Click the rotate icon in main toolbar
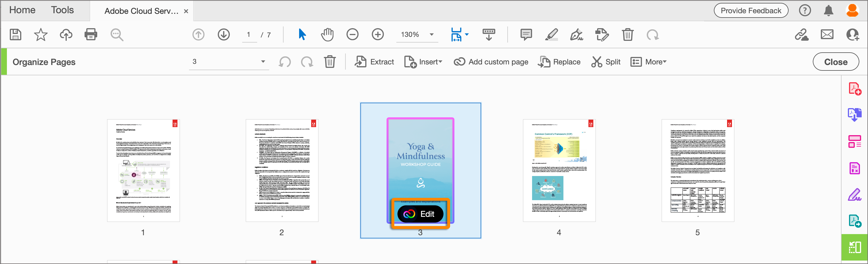 point(653,34)
